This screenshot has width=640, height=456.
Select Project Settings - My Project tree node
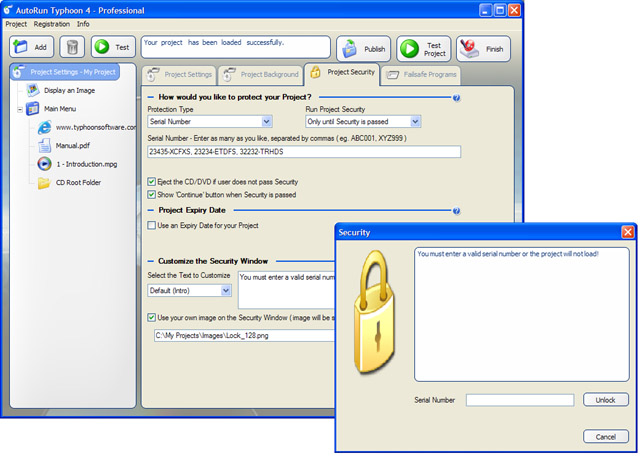(x=65, y=72)
